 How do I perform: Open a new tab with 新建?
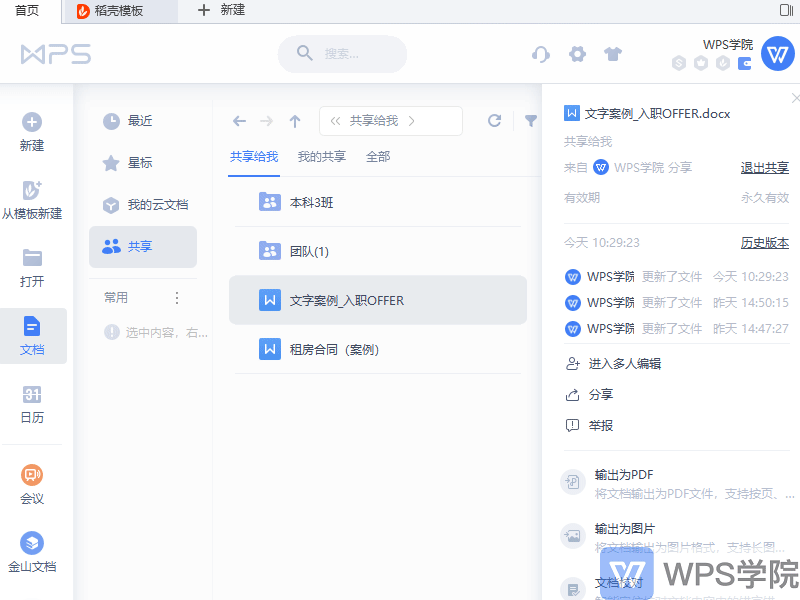pyautogui.click(x=221, y=10)
